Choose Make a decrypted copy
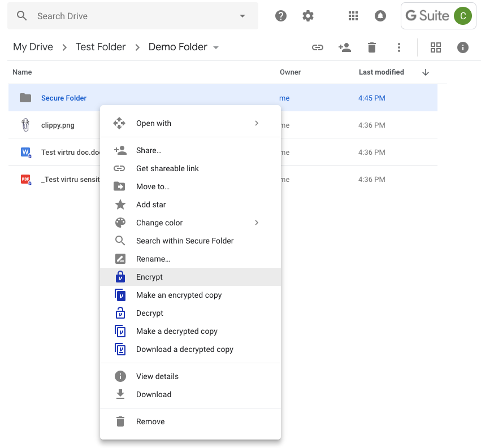Screen dimensions: 481x448 190,331
